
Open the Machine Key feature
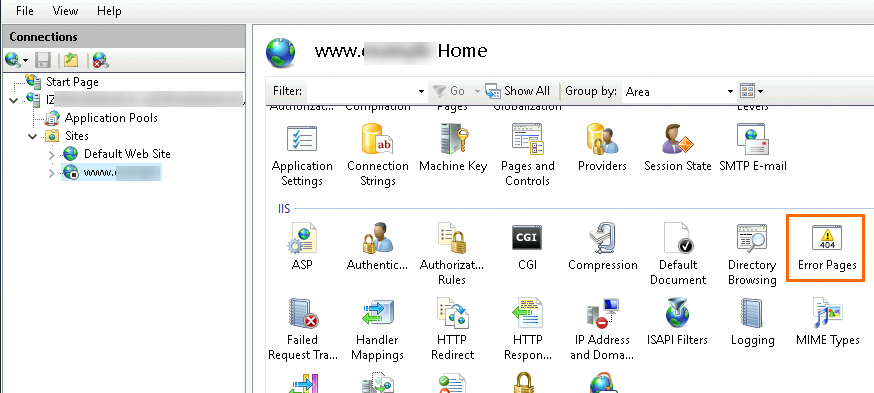(453, 149)
